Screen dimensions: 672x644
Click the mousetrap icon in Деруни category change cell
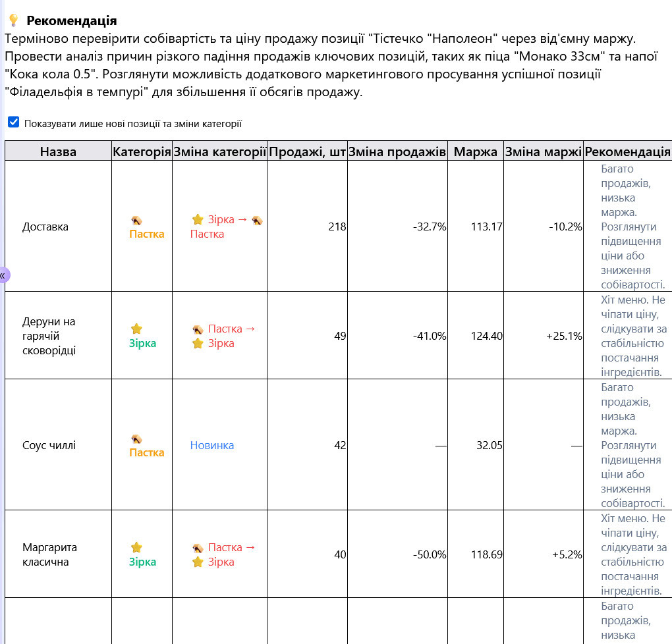[198, 329]
